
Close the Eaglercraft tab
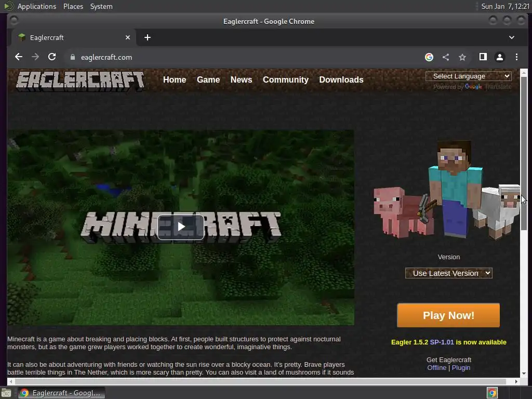[128, 37]
